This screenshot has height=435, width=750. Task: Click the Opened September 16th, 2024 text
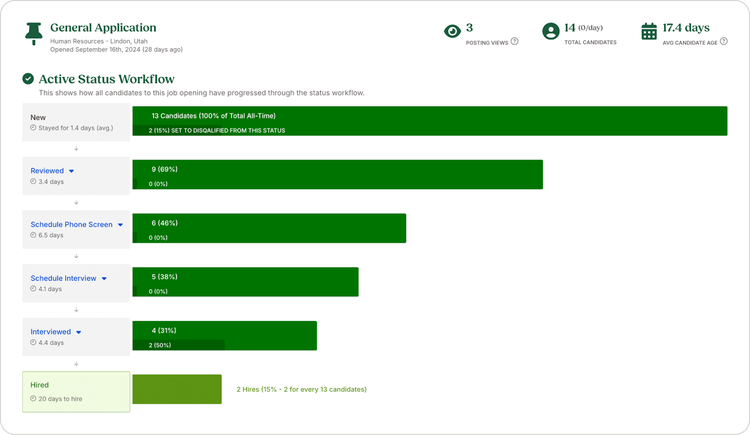(116, 49)
